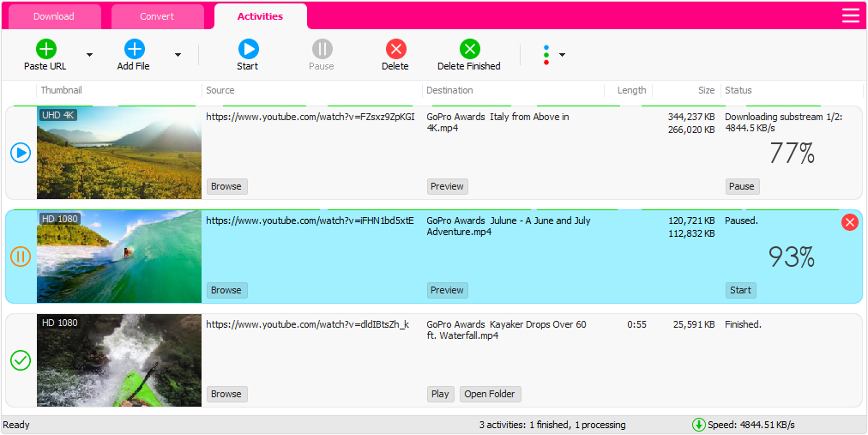Pause the Italy from Above download
The width and height of the screenshot is (868, 435).
[742, 186]
